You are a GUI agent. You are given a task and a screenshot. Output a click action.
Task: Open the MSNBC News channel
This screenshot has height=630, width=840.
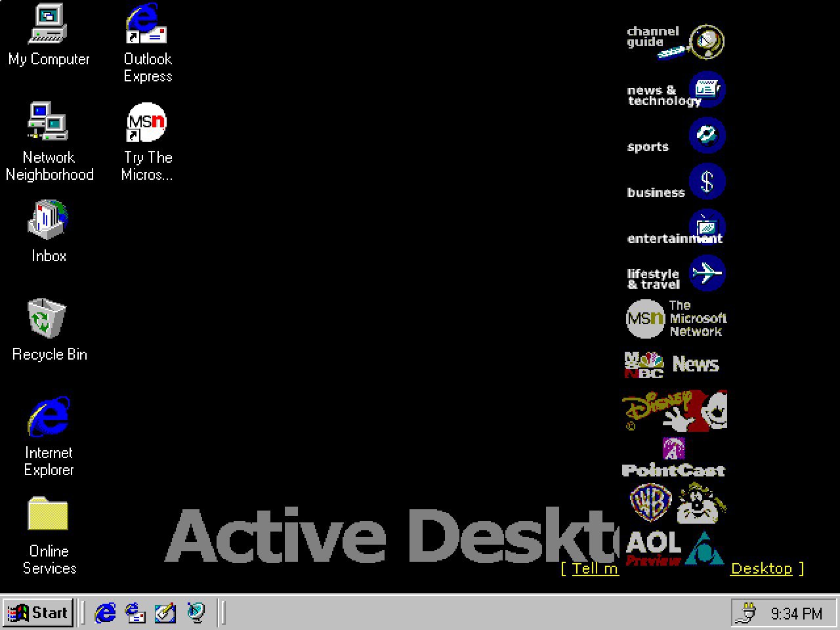[672, 364]
